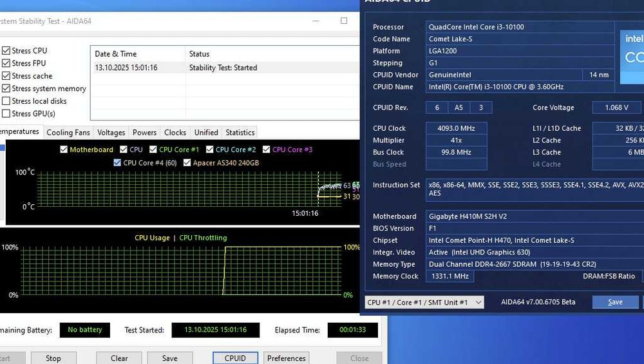Toggle Apacer AS340 240GB temperature checkbox
Image resolution: width=644 pixels, height=364 pixels.
pos(187,163)
